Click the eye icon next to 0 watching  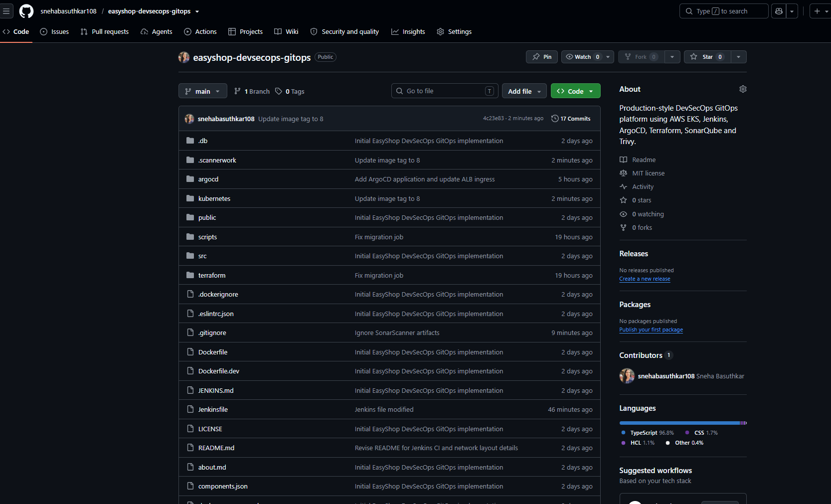623,214
